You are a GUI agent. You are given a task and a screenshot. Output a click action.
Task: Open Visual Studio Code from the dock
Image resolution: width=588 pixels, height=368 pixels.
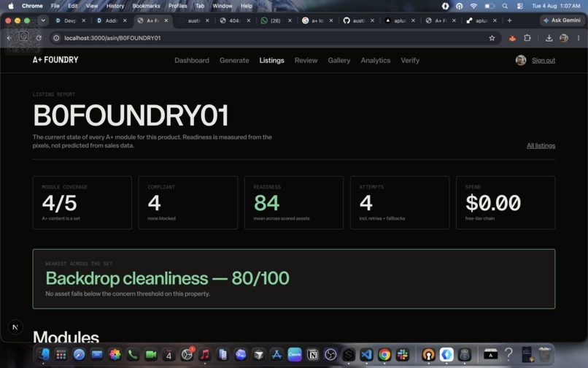[366, 354]
